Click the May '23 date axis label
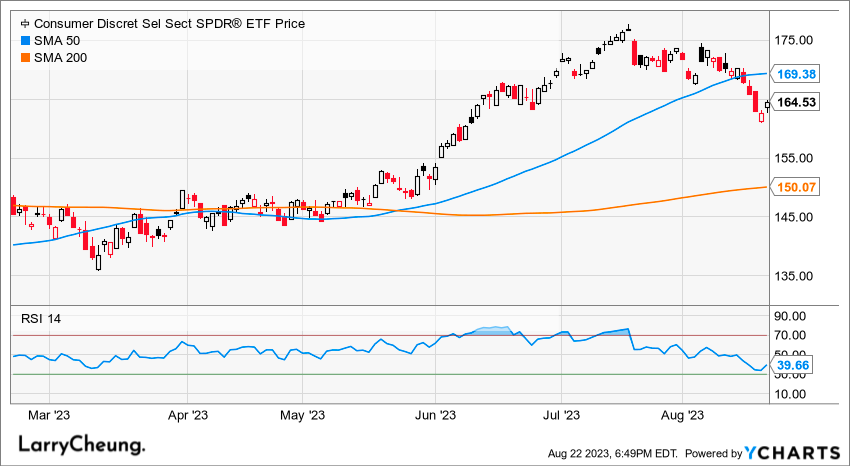The width and height of the screenshot is (850, 466). (x=303, y=416)
